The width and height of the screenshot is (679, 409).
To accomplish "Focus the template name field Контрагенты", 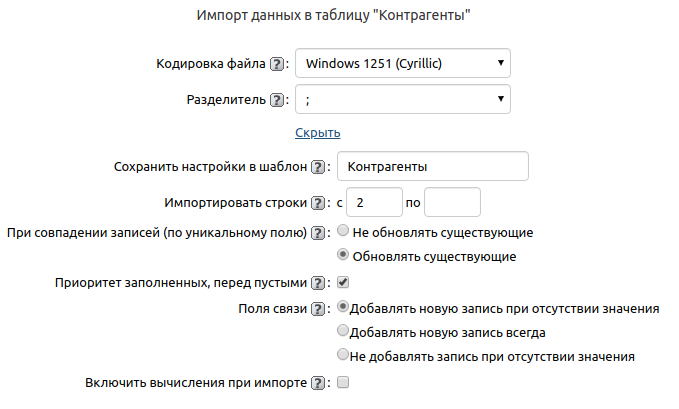I will click(x=433, y=166).
